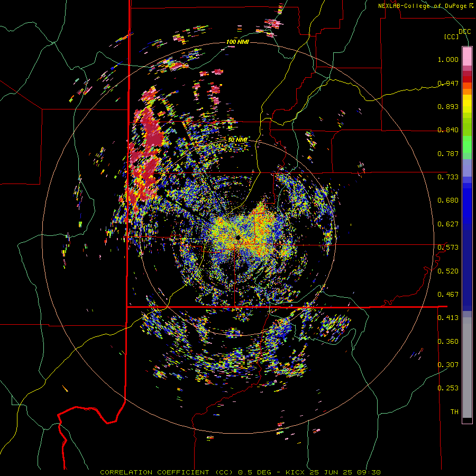Click the 100 NMI range ring label
Image resolution: width=476 pixels, height=476 pixels.
pos(237,42)
